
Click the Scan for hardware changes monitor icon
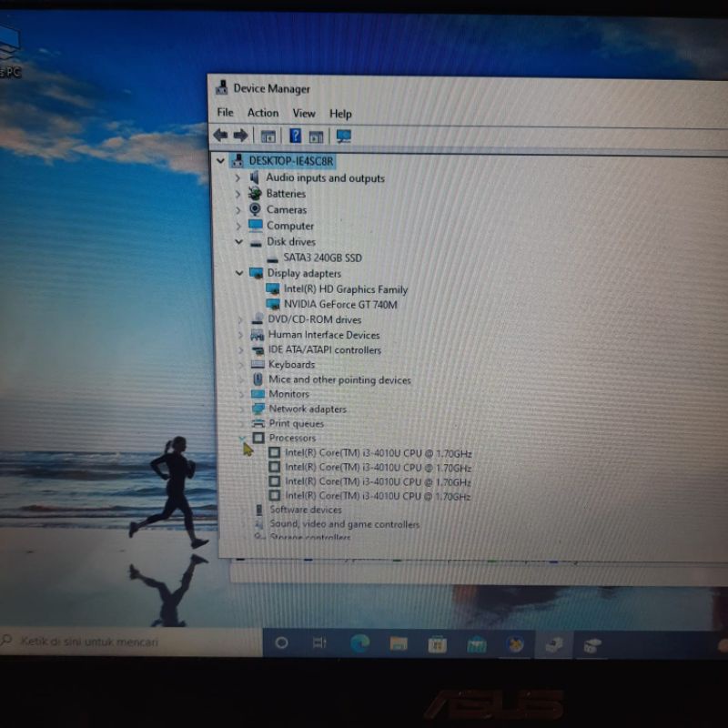(343, 136)
